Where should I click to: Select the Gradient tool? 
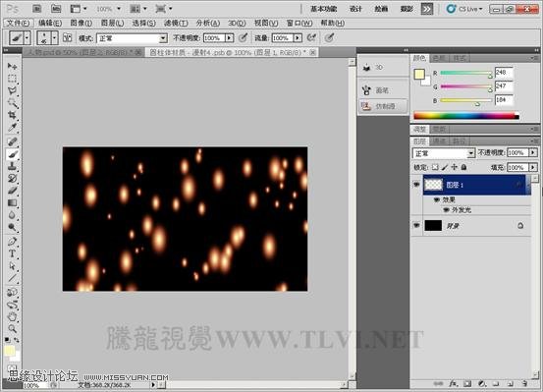(x=12, y=203)
